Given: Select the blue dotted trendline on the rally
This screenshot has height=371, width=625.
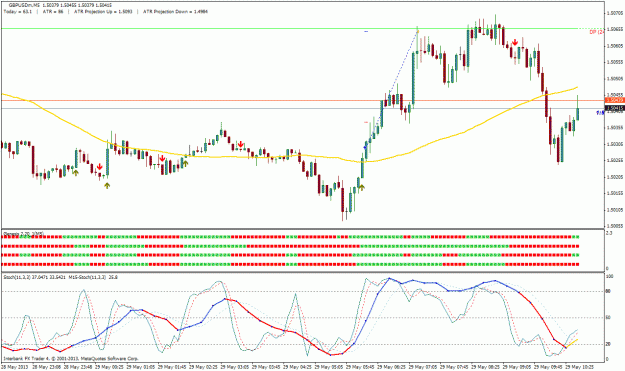Looking at the screenshot, I should 392,90.
